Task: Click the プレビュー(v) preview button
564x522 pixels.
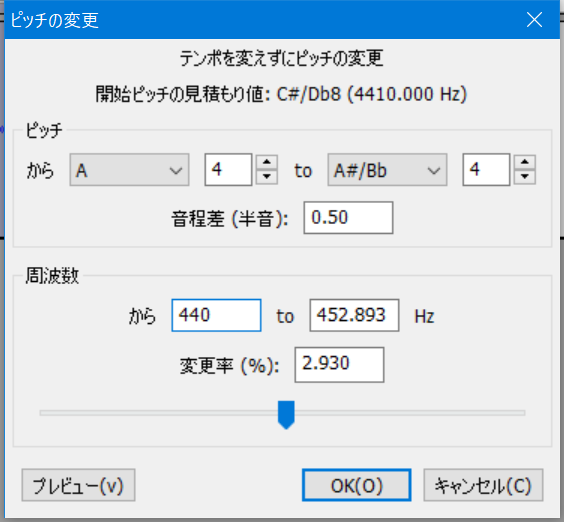Action: click(x=78, y=485)
